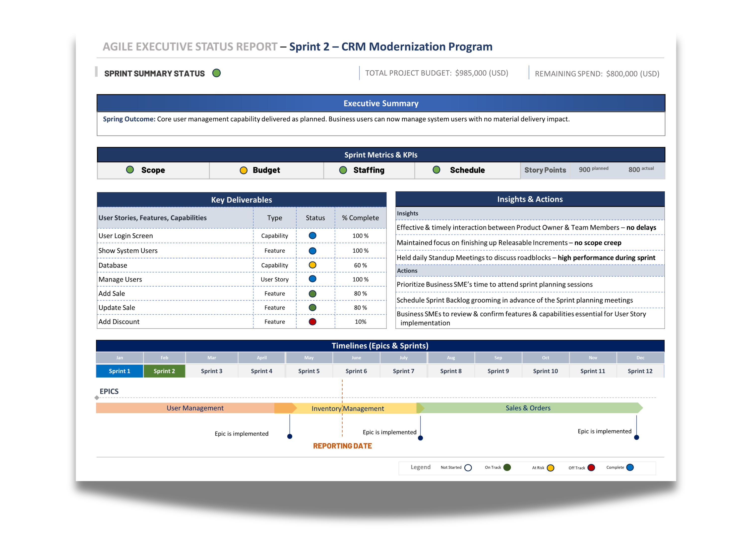This screenshot has height=560, width=747.
Task: Click the yellow Budget status dot
Action: 244,170
